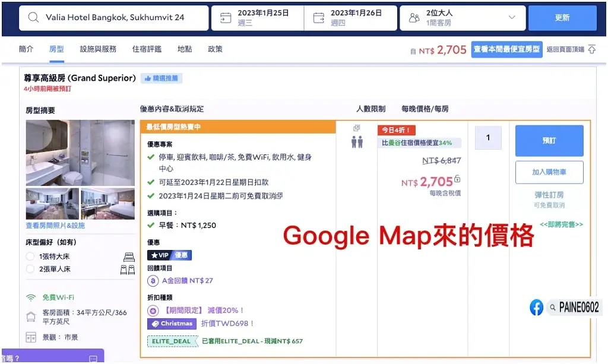Screen dimensions: 608x364
Task: Click the check-in calendar icon
Action: (226, 18)
